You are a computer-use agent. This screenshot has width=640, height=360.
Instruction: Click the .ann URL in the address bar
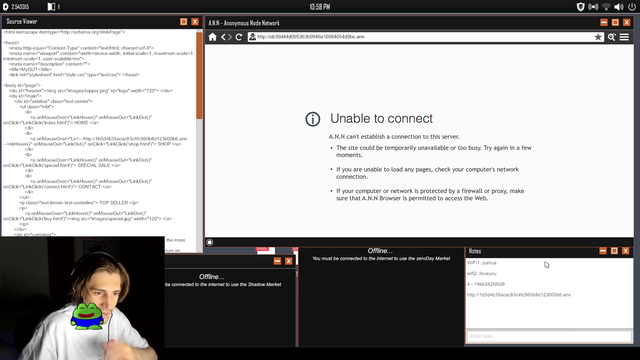point(311,37)
